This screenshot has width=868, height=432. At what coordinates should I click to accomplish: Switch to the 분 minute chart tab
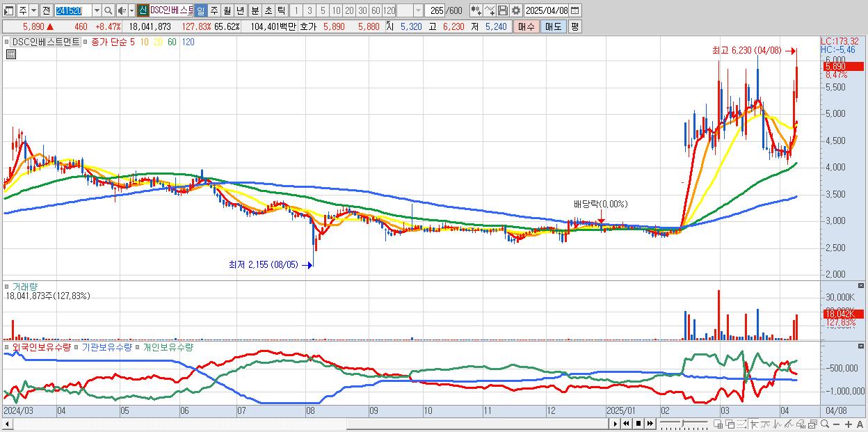coord(255,10)
